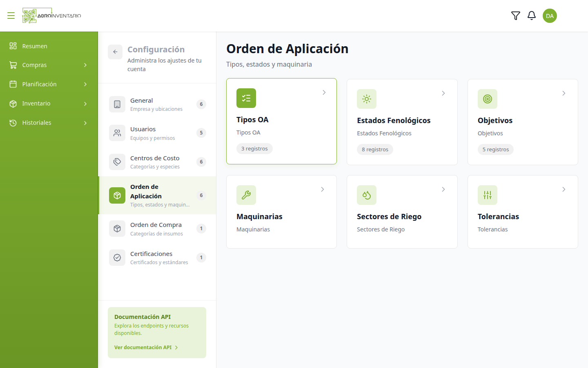Click the 5 registros badge
This screenshot has height=368, width=588.
point(496,149)
